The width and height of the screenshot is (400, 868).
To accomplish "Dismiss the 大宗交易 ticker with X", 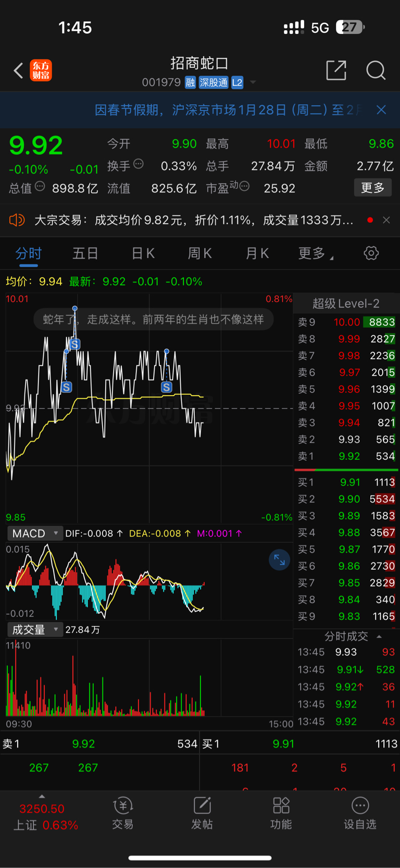I will pos(386,220).
